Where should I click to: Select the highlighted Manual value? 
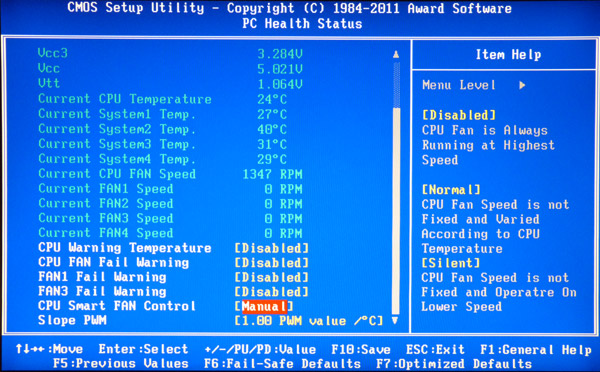264,306
